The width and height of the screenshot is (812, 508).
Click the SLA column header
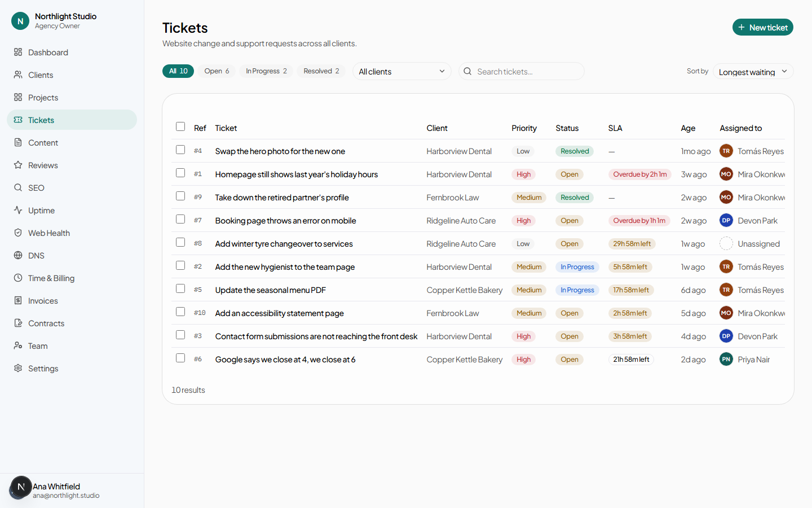(615, 128)
